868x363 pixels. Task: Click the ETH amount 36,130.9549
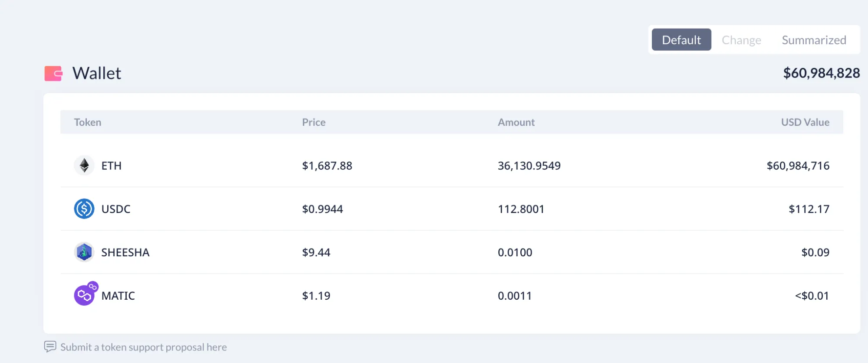tap(529, 166)
